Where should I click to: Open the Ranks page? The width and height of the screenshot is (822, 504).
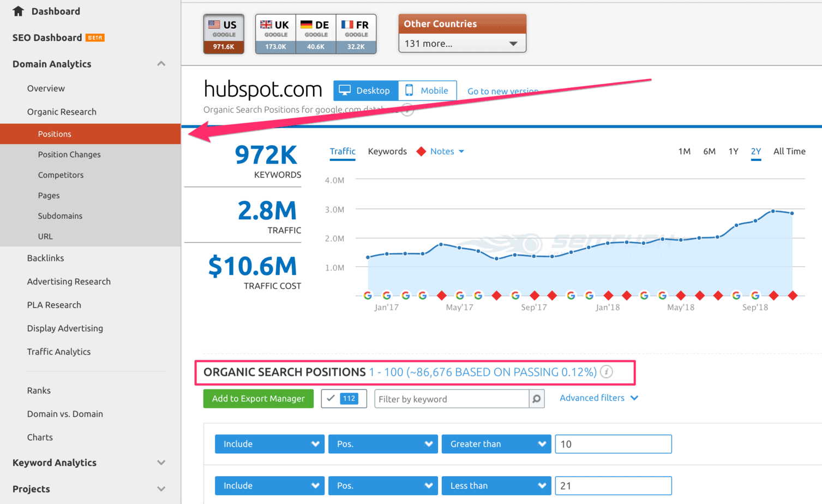tap(39, 391)
